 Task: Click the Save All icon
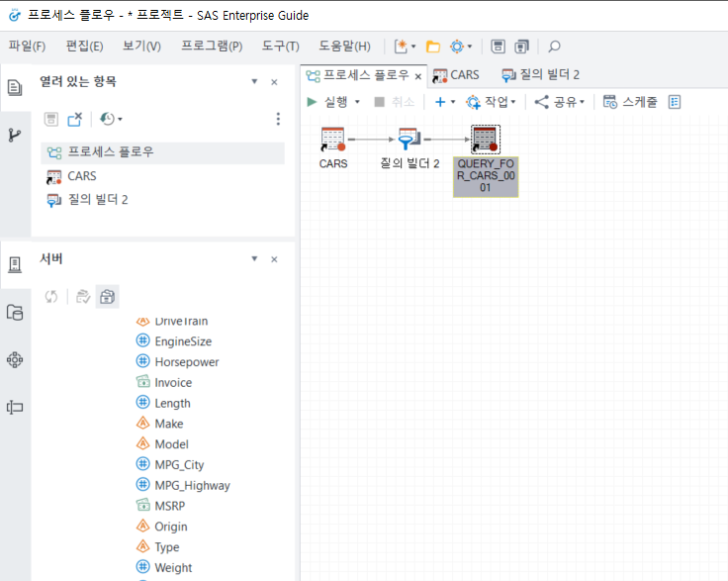click(x=522, y=47)
